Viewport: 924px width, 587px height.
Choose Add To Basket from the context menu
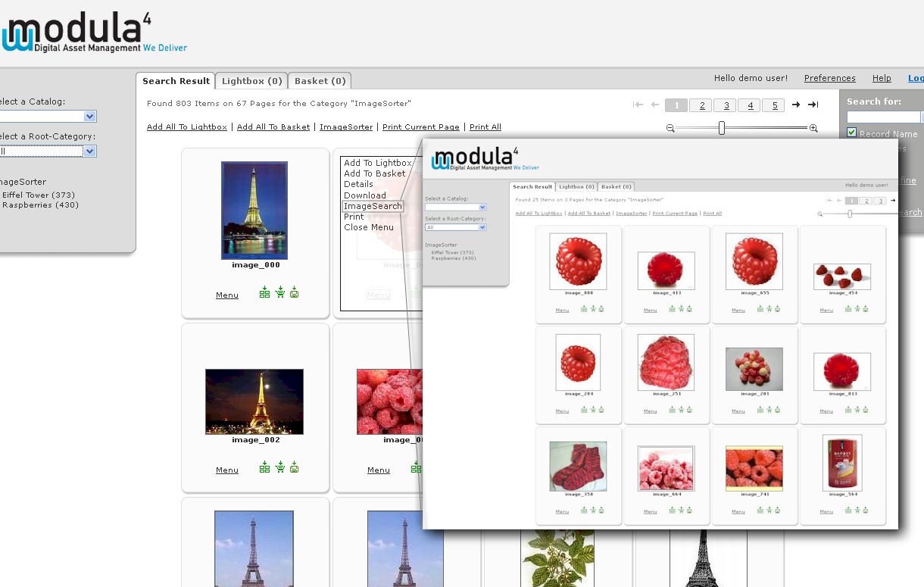point(375,173)
